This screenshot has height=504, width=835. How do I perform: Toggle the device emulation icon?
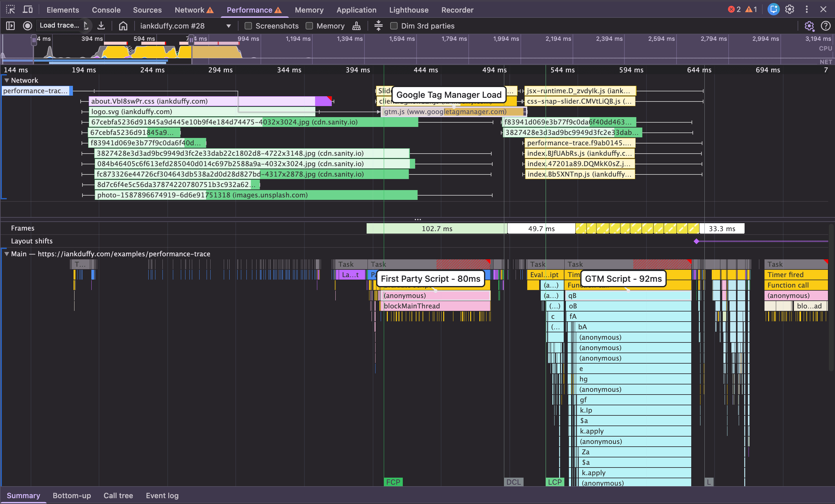tap(28, 10)
